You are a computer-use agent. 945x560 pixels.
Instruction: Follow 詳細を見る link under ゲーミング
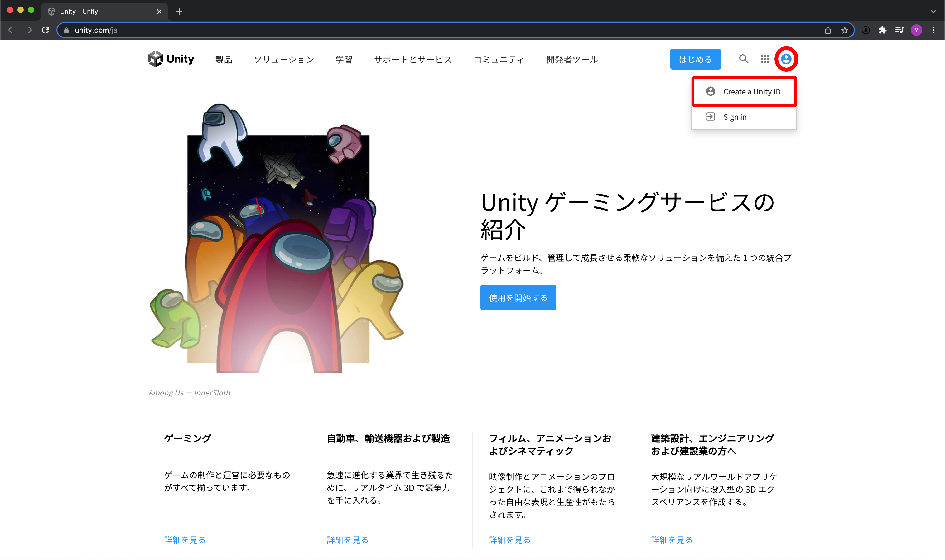(185, 540)
